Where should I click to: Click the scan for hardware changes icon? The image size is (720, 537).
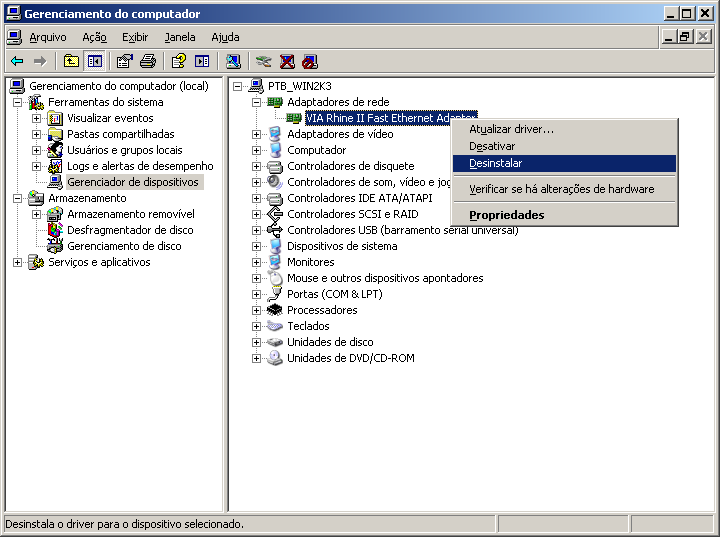233,61
